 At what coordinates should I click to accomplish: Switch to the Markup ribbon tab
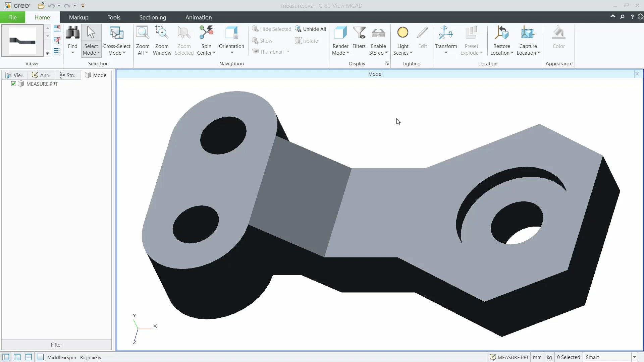coord(79,17)
